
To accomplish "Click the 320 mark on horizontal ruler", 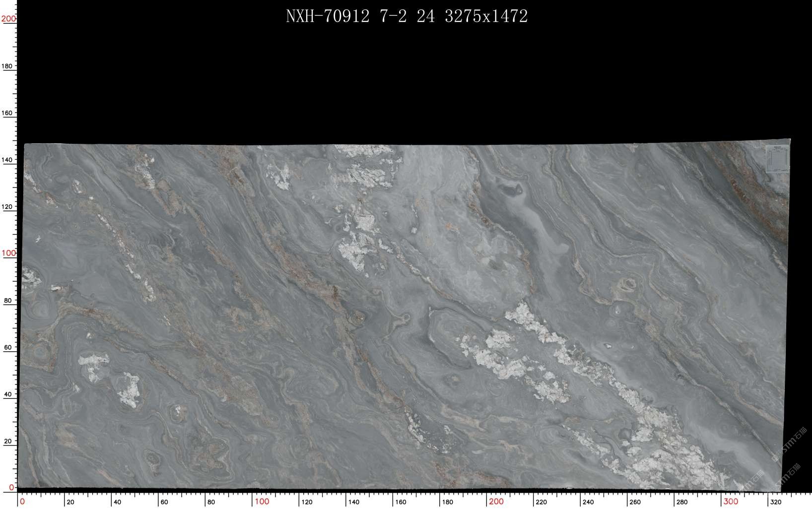I will pos(776,502).
